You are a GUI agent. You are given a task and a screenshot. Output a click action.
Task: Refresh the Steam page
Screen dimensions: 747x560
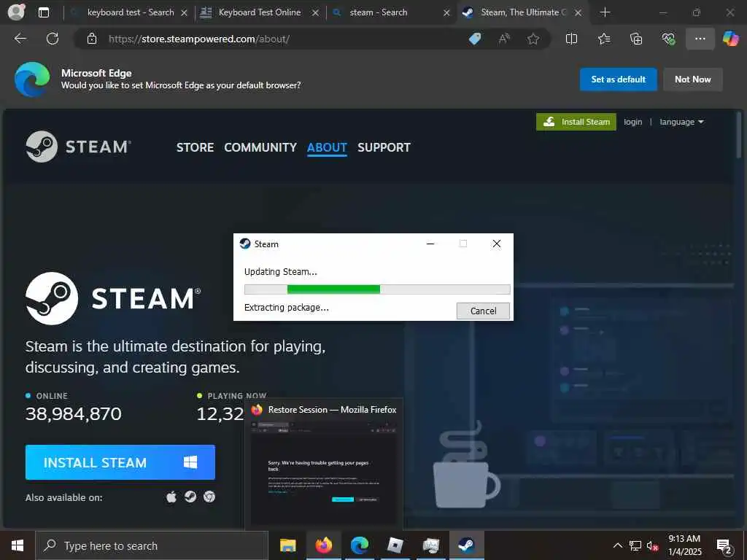click(53, 39)
